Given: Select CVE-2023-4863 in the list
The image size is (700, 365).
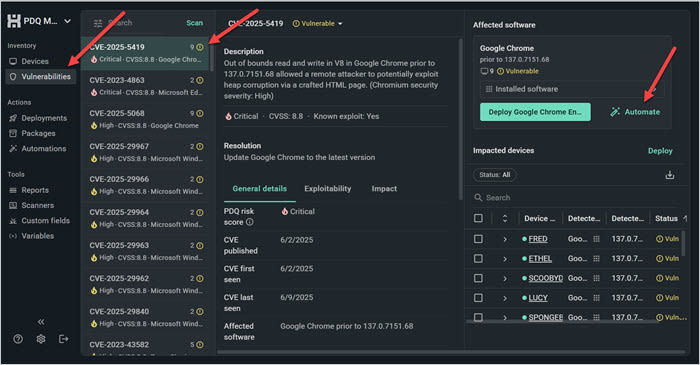Looking at the screenshot, I should tap(145, 86).
